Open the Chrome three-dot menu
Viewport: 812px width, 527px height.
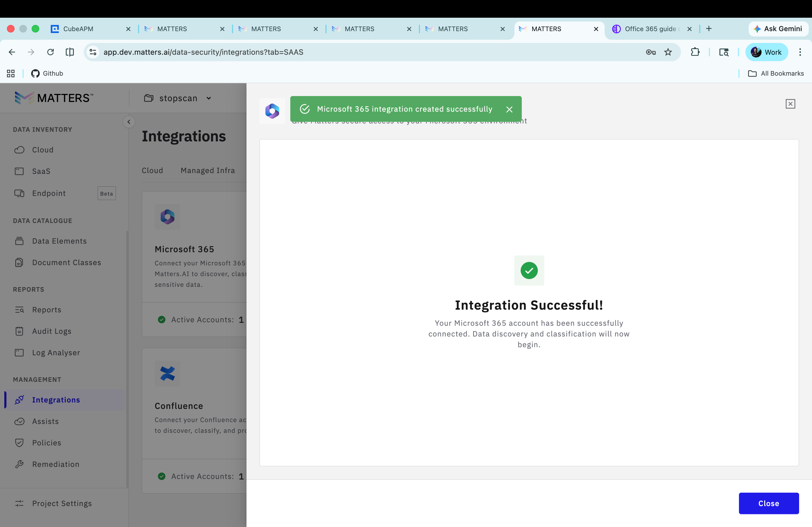click(x=800, y=52)
